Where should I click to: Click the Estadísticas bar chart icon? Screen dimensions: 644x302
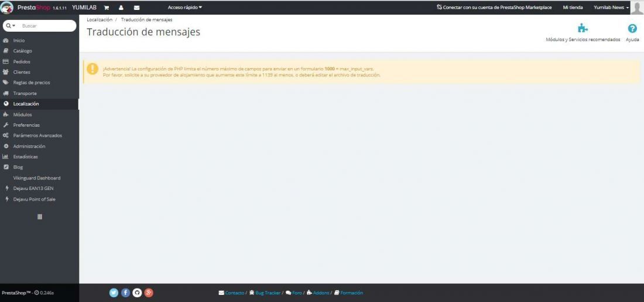[6, 157]
